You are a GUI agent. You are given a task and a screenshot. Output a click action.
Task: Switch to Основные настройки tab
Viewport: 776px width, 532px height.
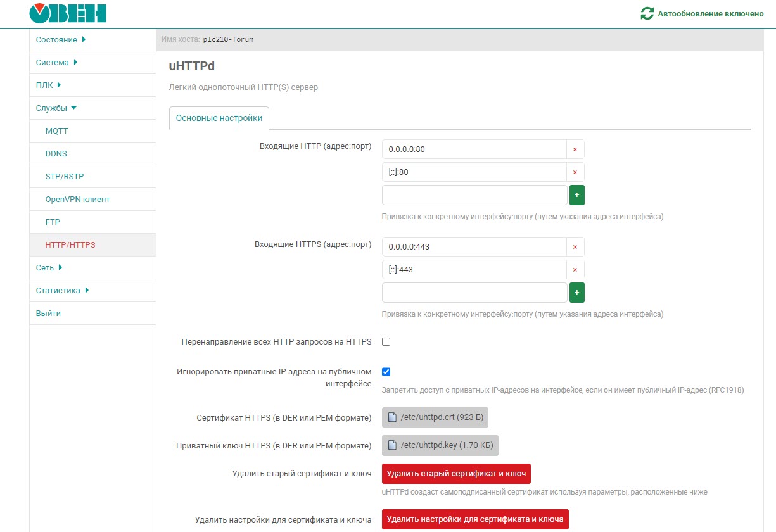pyautogui.click(x=219, y=118)
